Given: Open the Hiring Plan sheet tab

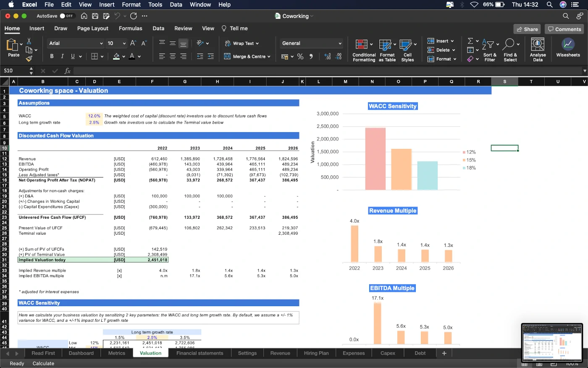Looking at the screenshot, I should pos(316,353).
